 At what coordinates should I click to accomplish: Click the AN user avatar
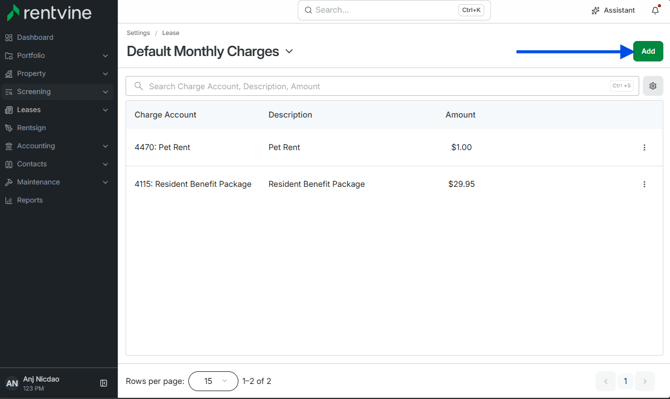[x=12, y=383]
